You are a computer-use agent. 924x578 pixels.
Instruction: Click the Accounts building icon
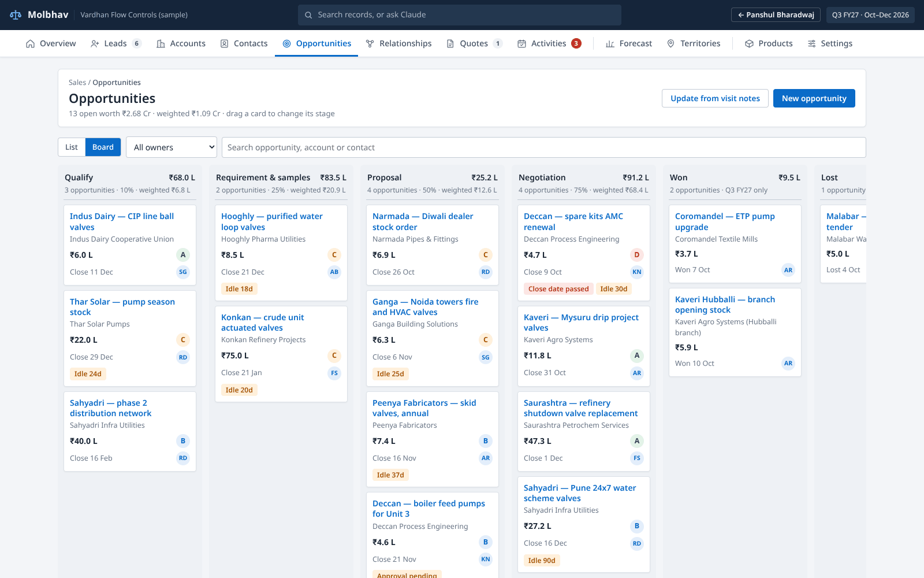[161, 44]
